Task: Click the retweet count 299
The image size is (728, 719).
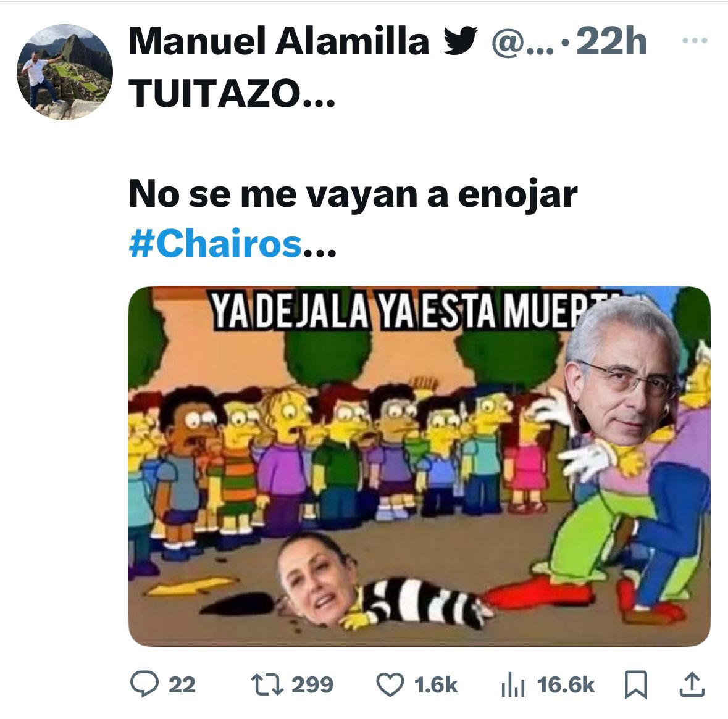Action: coord(312,684)
